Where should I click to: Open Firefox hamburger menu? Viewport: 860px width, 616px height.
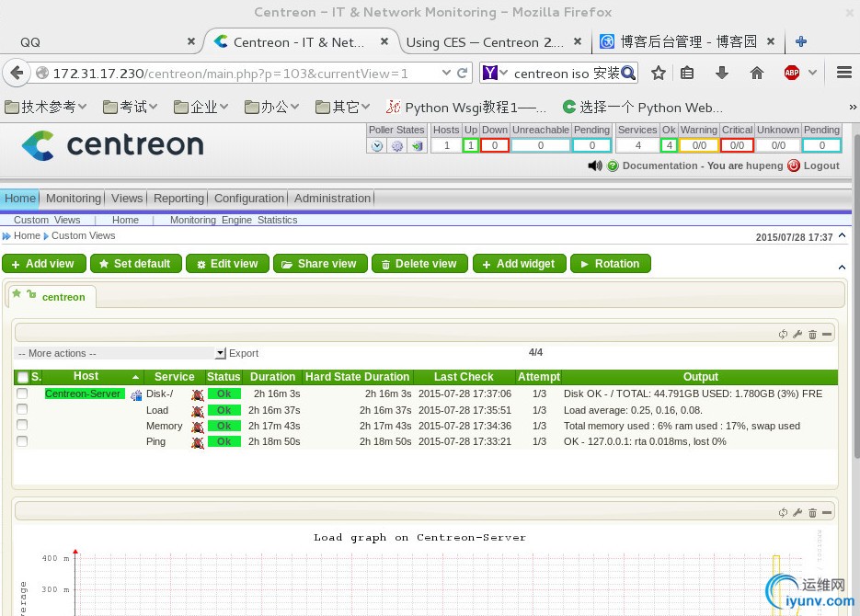tap(844, 73)
